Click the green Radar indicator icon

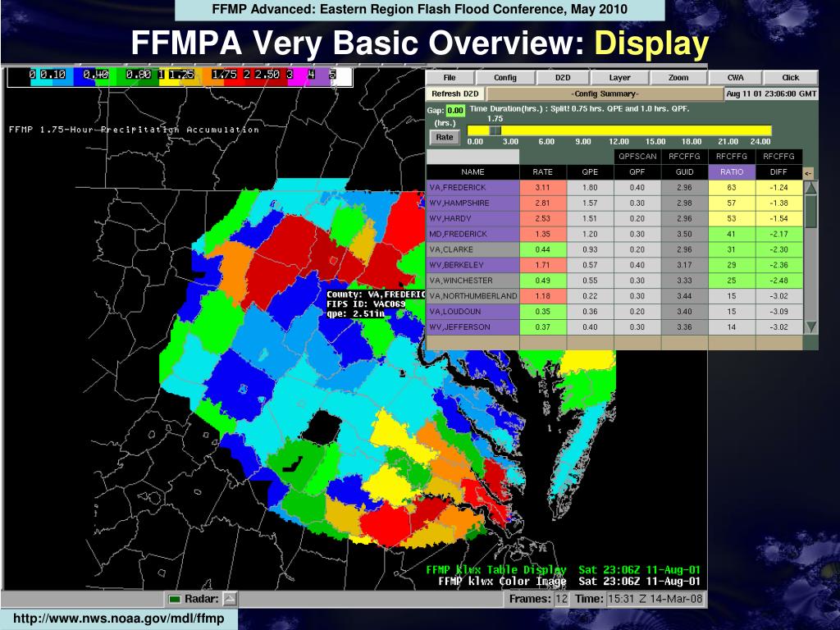click(175, 600)
